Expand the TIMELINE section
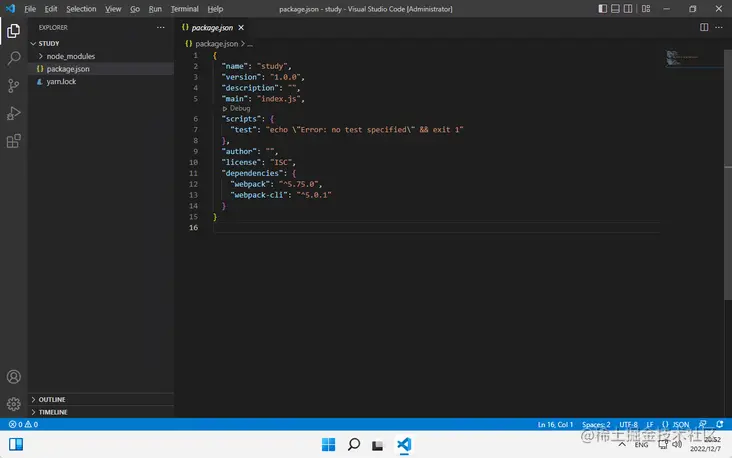This screenshot has height=458, width=732. tap(101, 412)
